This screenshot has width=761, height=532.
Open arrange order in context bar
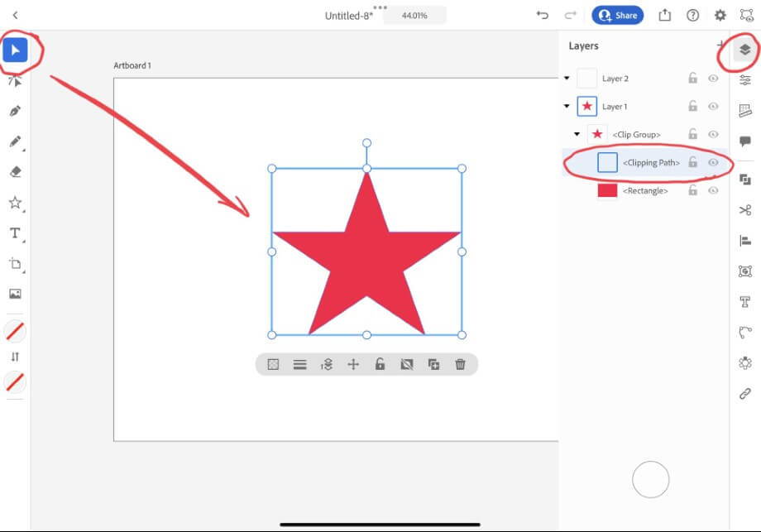coord(327,364)
